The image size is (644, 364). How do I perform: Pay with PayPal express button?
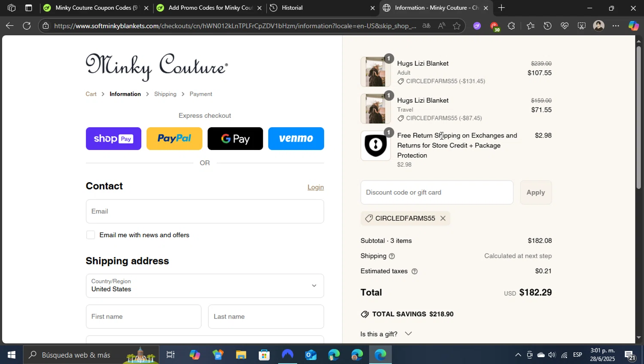pyautogui.click(x=174, y=139)
